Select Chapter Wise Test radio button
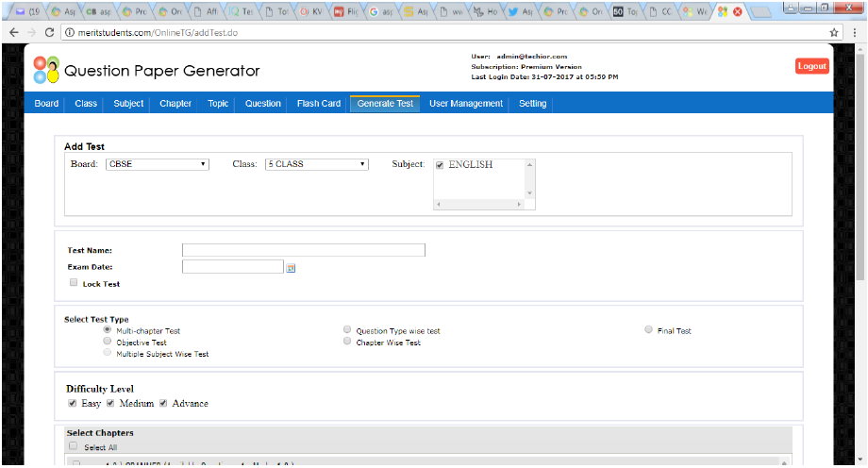 [x=347, y=342]
